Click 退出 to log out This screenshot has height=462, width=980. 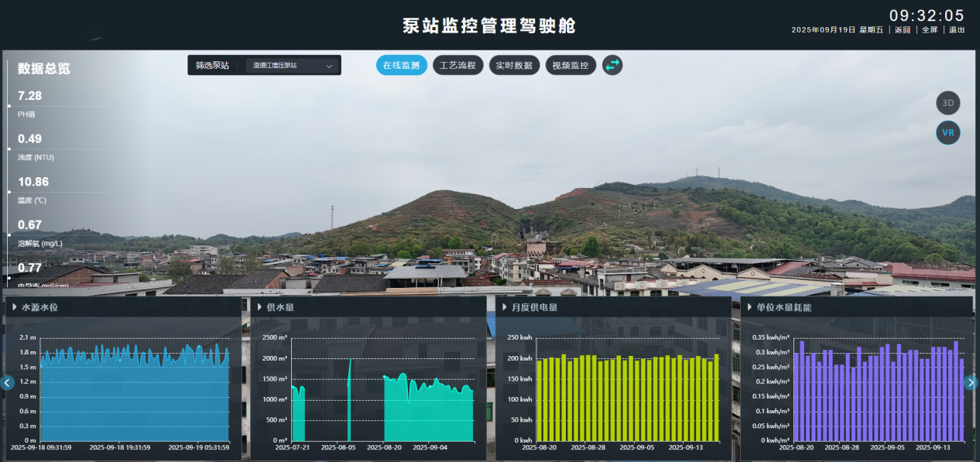pyautogui.click(x=957, y=30)
